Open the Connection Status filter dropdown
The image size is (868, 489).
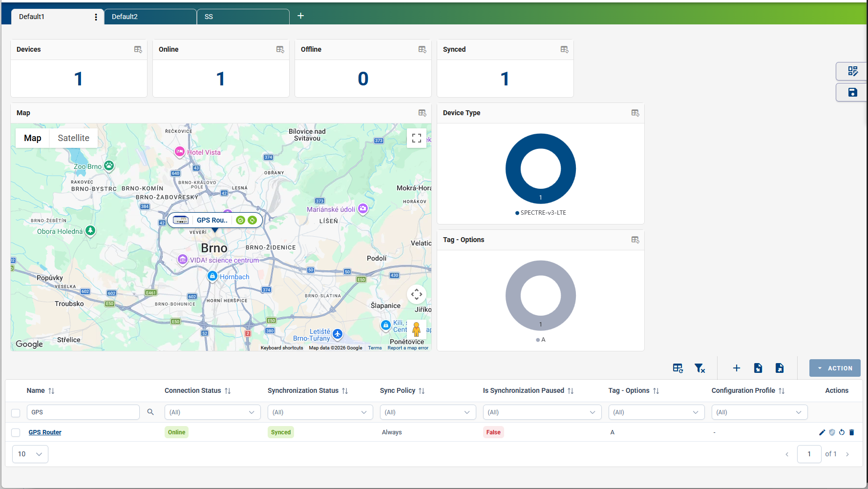tap(212, 412)
